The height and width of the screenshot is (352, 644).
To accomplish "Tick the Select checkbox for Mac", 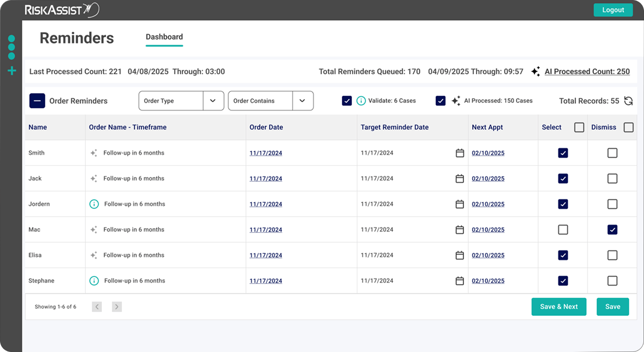I will [563, 230].
